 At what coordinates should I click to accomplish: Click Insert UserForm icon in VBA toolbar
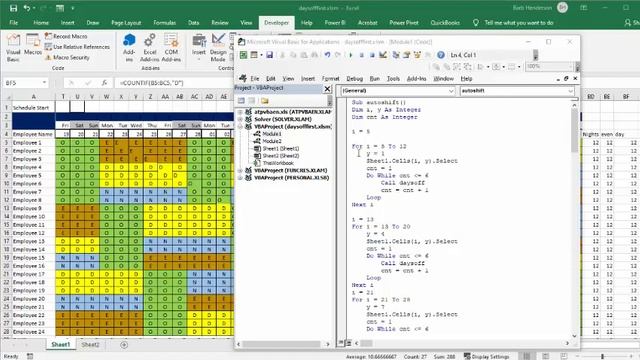254,55
